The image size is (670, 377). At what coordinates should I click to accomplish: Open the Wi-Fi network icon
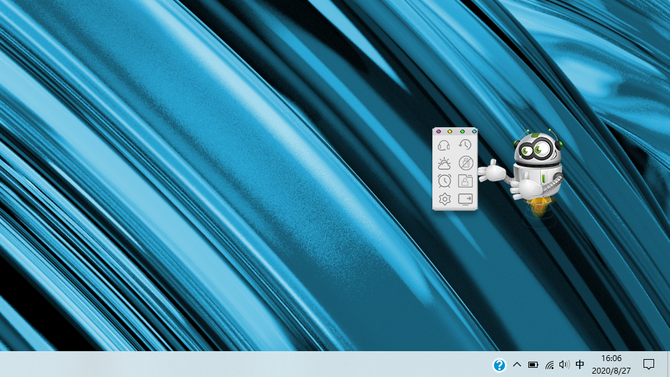click(x=550, y=365)
